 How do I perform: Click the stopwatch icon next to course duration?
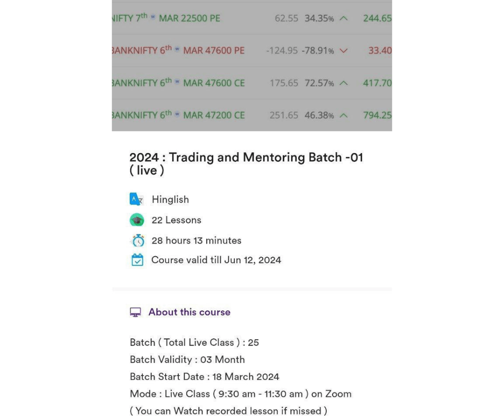pyautogui.click(x=137, y=240)
